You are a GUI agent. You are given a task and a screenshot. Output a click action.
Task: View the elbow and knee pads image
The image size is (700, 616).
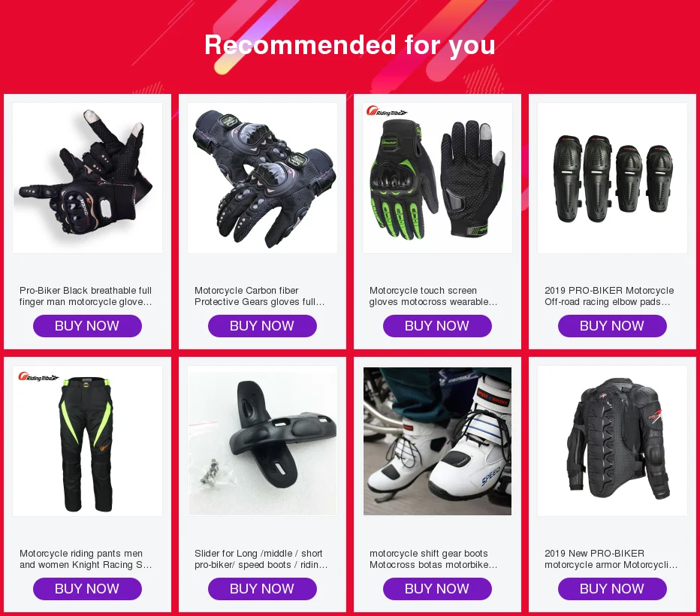(x=613, y=178)
